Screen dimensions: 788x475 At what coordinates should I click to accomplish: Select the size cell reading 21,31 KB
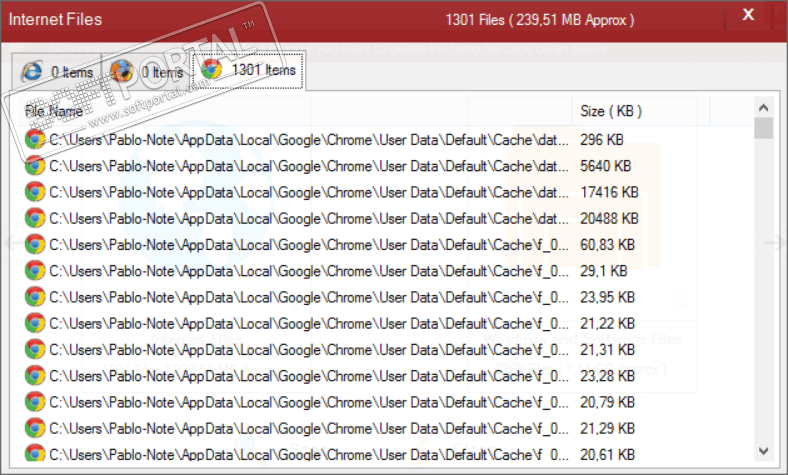[x=608, y=349]
